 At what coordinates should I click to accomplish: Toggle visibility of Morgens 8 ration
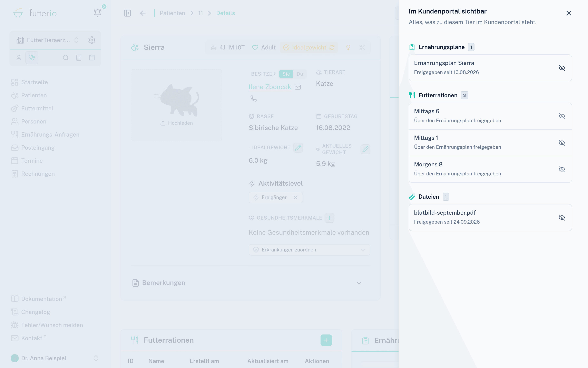(561, 169)
